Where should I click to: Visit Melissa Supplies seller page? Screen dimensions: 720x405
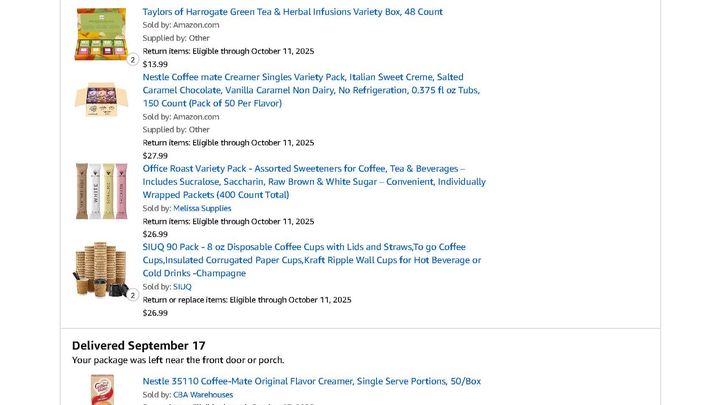[x=202, y=208]
